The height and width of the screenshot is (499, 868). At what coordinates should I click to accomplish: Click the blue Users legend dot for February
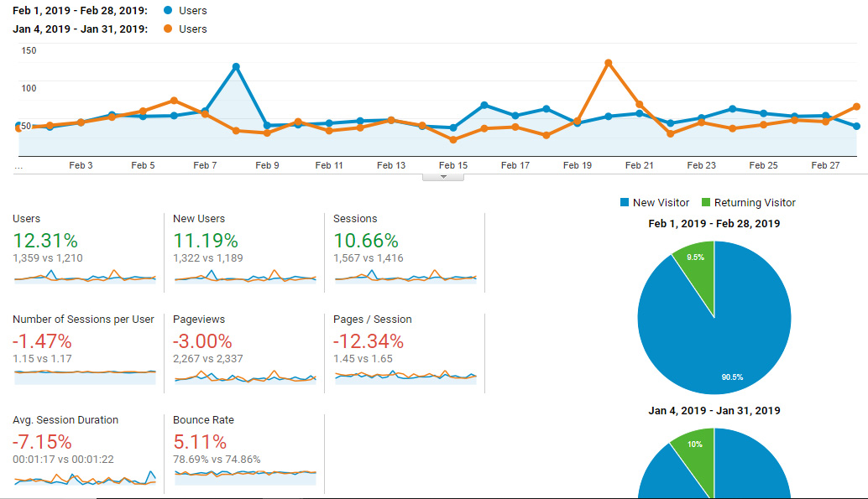point(168,11)
